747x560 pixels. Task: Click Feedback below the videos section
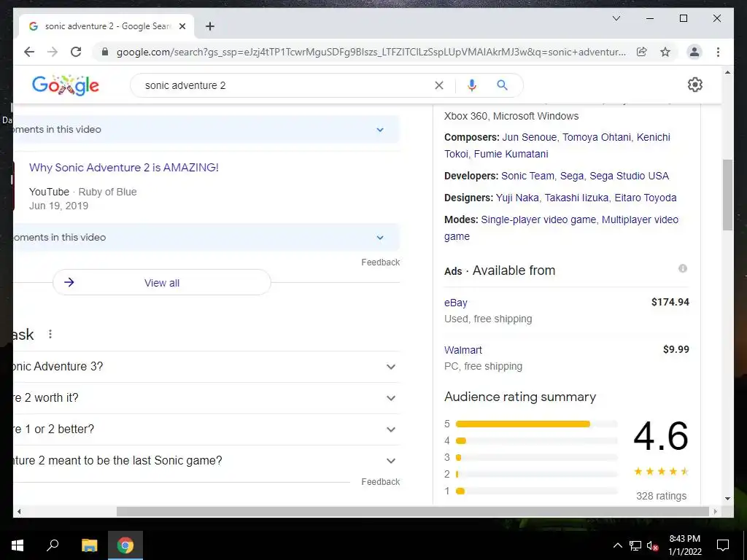coord(381,262)
